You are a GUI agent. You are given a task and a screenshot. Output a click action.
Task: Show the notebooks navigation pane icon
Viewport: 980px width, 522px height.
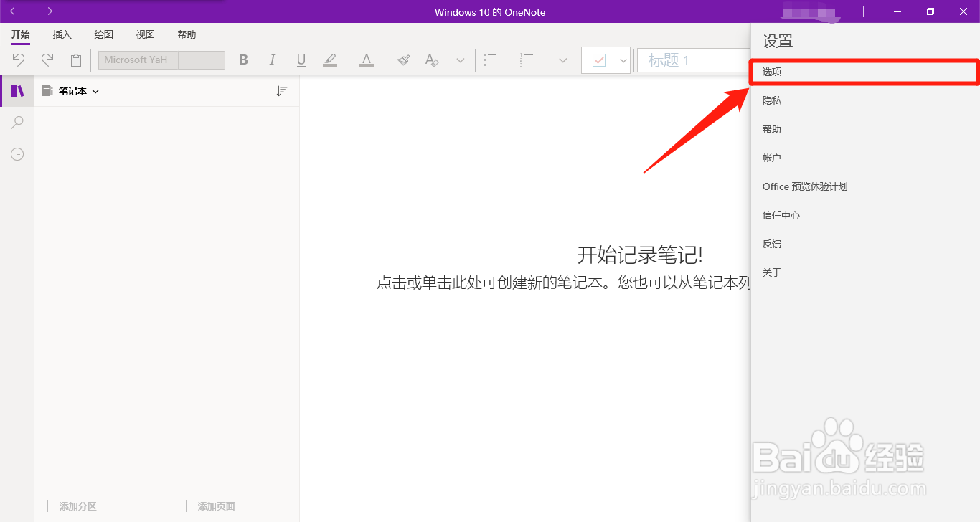(17, 91)
